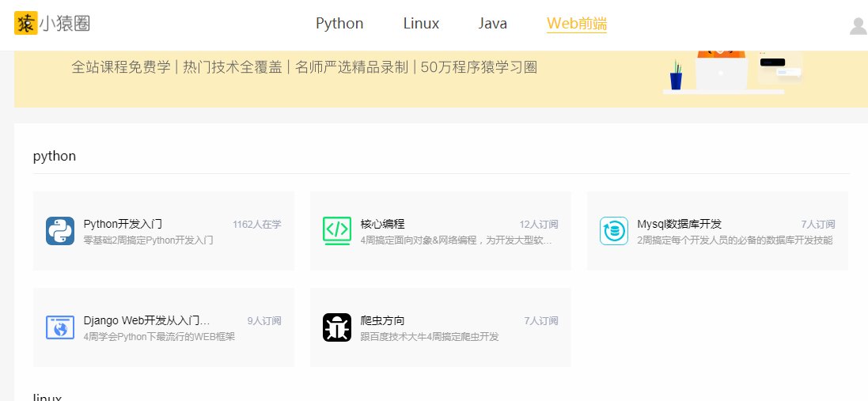Select the Web前端 nav tab
The image size is (868, 401).
click(577, 23)
